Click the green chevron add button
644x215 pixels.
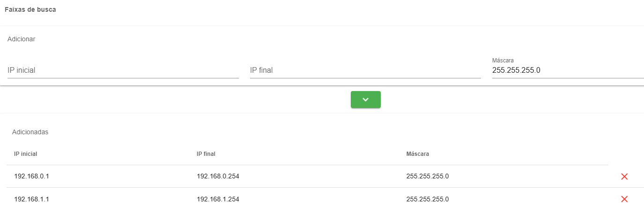[x=365, y=100]
